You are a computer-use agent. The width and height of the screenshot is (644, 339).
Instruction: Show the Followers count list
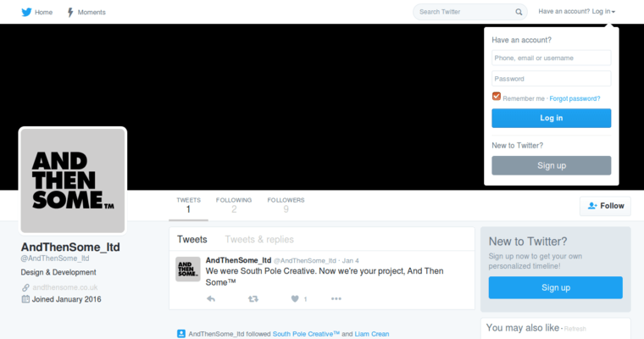point(286,204)
